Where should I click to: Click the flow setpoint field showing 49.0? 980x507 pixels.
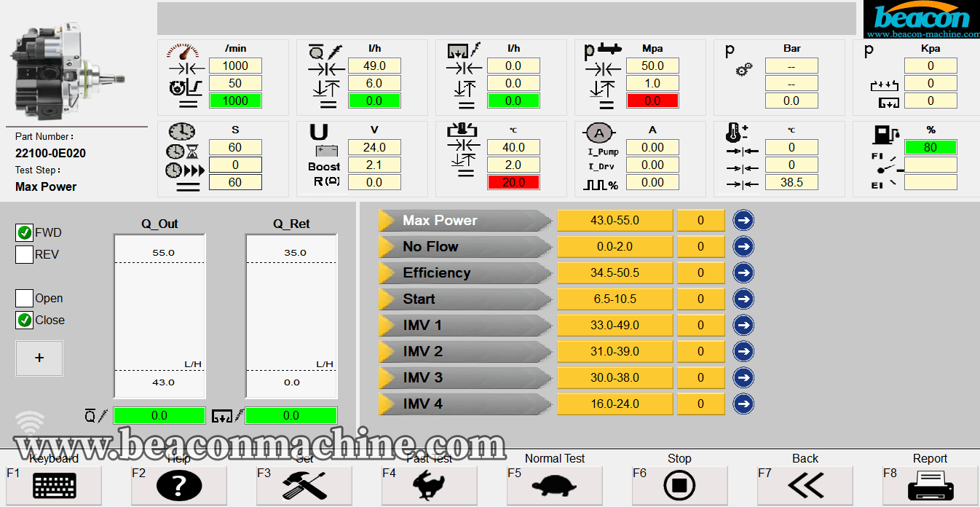(375, 66)
